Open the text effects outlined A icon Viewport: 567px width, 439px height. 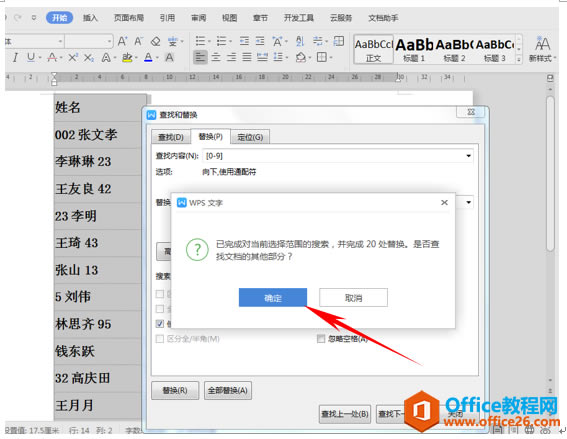point(106,57)
